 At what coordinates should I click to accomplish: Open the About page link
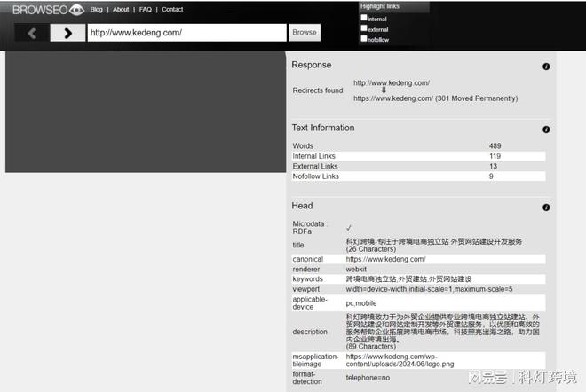pos(121,10)
